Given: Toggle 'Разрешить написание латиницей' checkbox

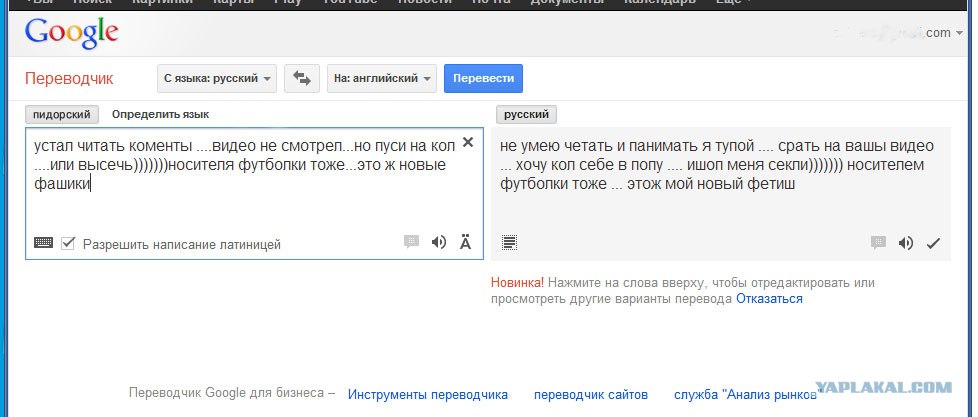Looking at the screenshot, I should (68, 244).
